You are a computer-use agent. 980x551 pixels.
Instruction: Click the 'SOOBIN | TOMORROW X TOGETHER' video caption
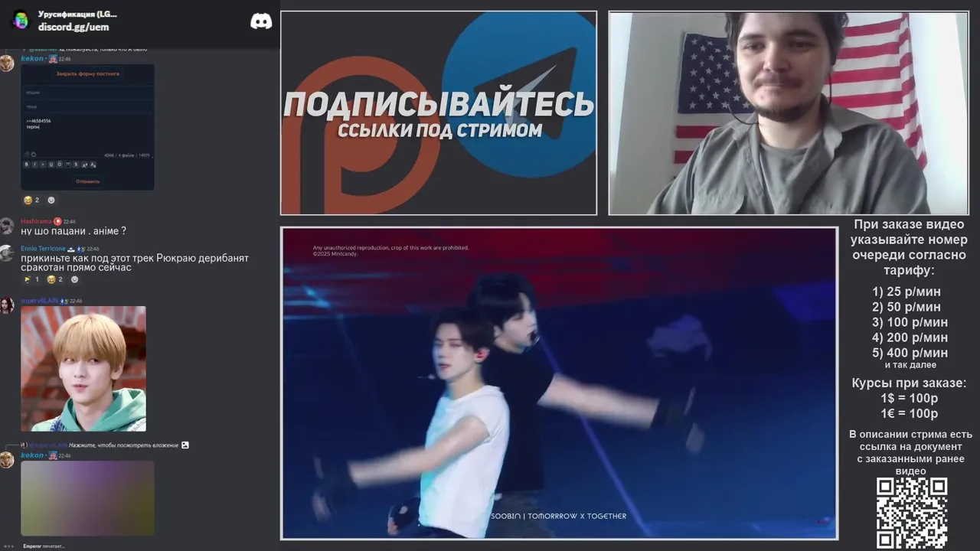click(x=558, y=516)
